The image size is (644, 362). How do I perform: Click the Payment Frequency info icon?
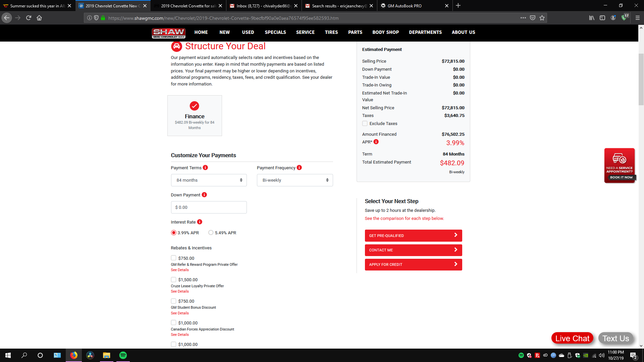tap(299, 168)
